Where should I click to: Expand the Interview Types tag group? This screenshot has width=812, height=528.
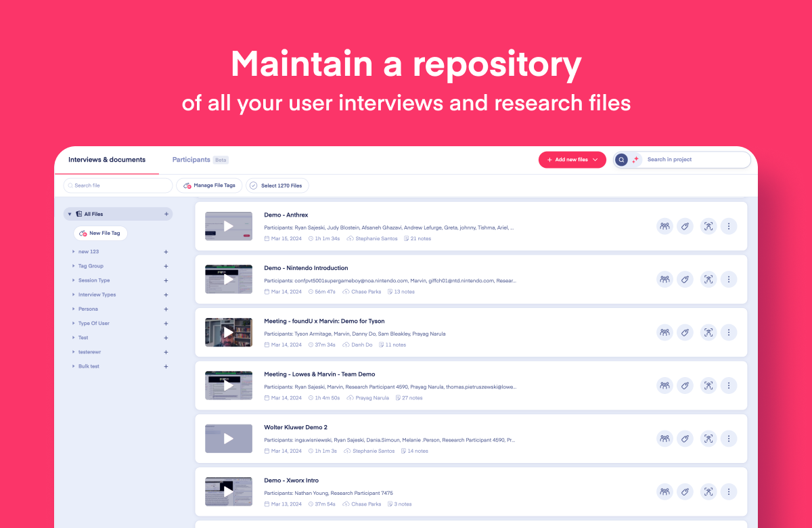coord(74,295)
